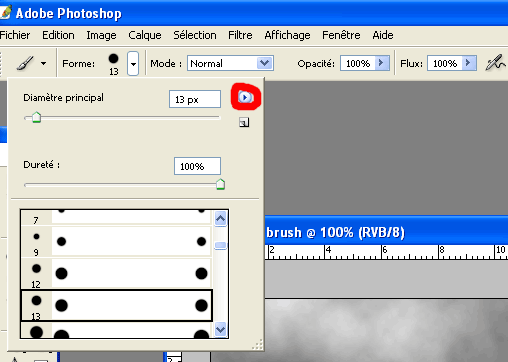Screen dimensions: 508x362
Task: Open the Flux slider arrow
Action: pyautogui.click(x=469, y=63)
